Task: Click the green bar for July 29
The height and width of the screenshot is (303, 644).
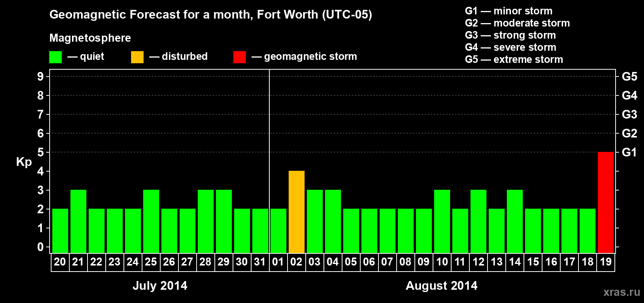Action: coord(224,222)
